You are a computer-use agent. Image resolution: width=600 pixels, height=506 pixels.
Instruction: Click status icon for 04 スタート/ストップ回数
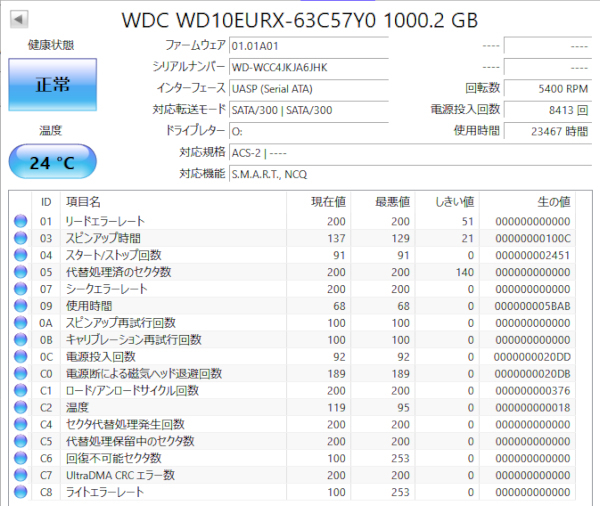[21, 255]
